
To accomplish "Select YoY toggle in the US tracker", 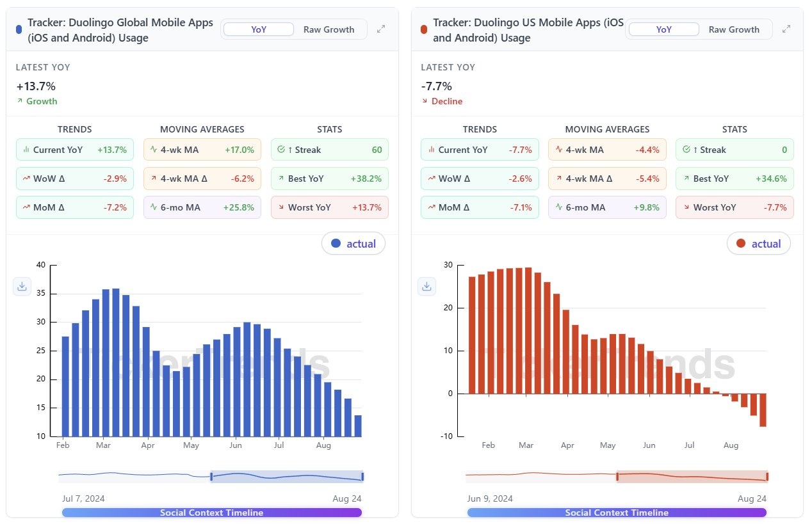I will tap(664, 29).
